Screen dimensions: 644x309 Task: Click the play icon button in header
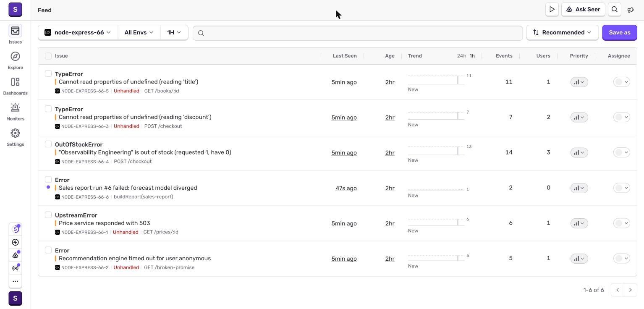(x=552, y=9)
